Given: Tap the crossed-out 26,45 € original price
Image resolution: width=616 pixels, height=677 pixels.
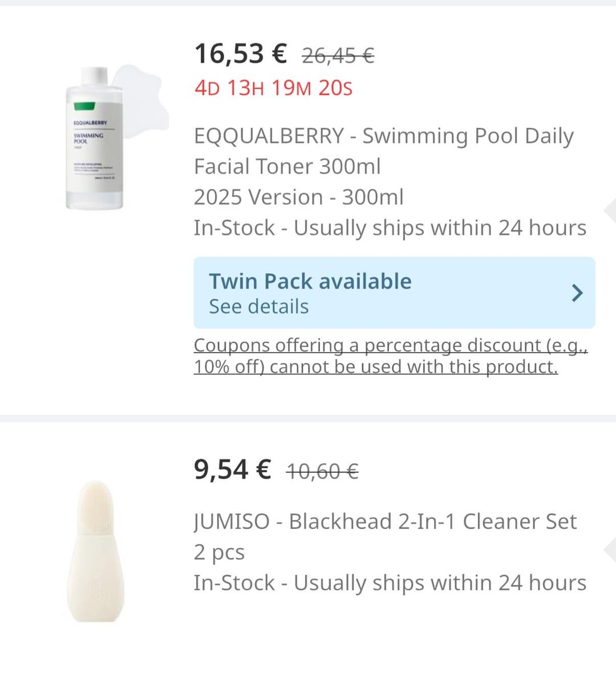Looking at the screenshot, I should tap(338, 56).
